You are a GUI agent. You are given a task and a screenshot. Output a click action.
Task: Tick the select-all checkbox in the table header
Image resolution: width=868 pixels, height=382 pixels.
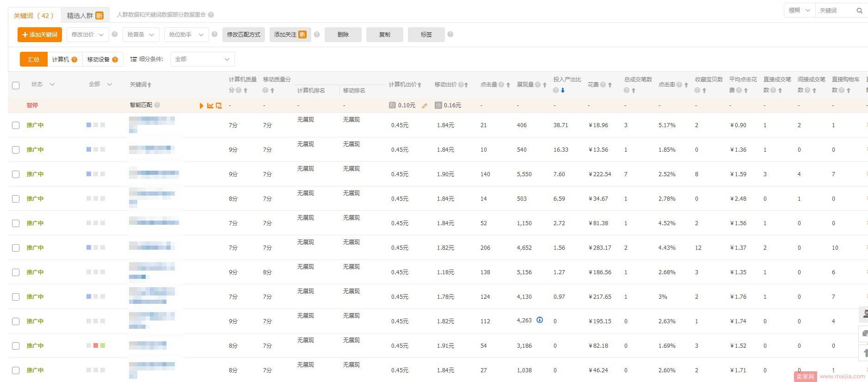16,85
